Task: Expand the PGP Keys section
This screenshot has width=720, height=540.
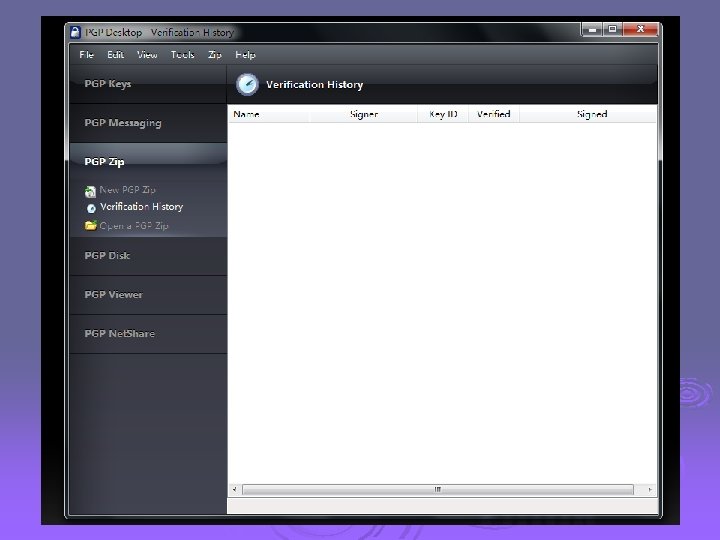Action: point(148,84)
